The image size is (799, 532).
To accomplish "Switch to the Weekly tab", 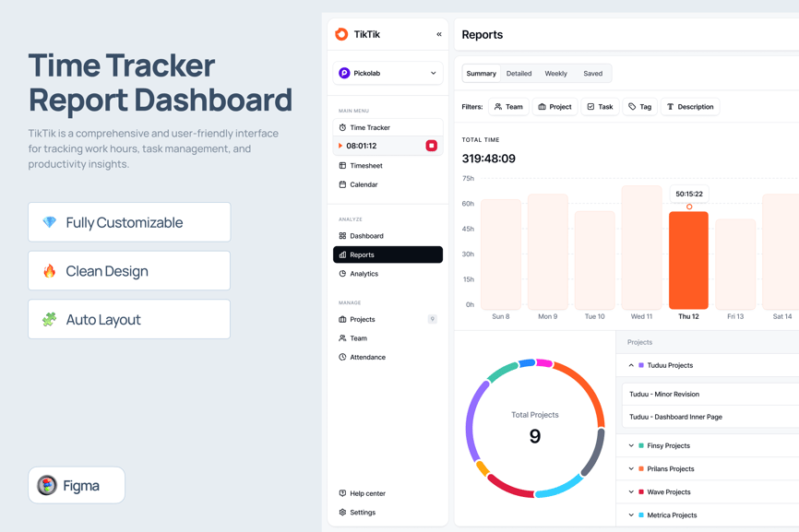I will coord(555,74).
